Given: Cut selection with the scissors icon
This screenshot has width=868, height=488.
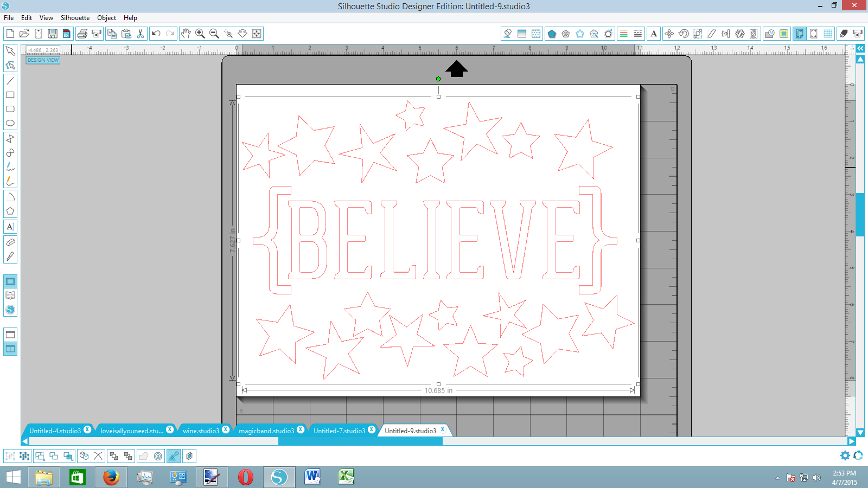Looking at the screenshot, I should (141, 34).
